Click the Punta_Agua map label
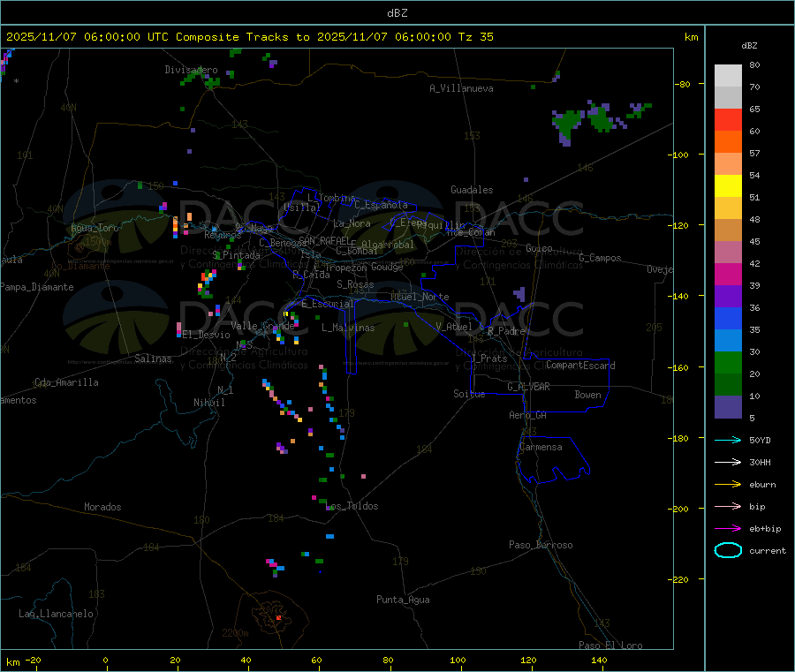This screenshot has width=795, height=672. point(403,600)
